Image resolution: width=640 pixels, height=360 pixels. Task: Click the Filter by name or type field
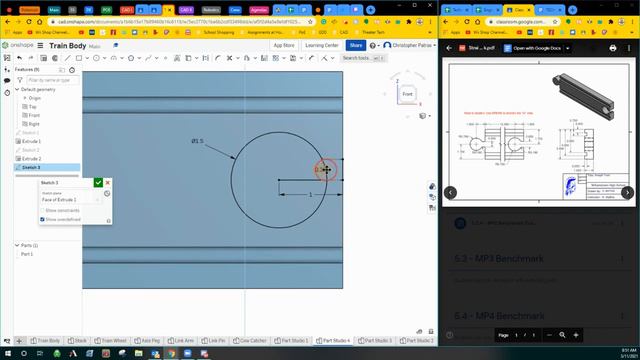(53, 80)
